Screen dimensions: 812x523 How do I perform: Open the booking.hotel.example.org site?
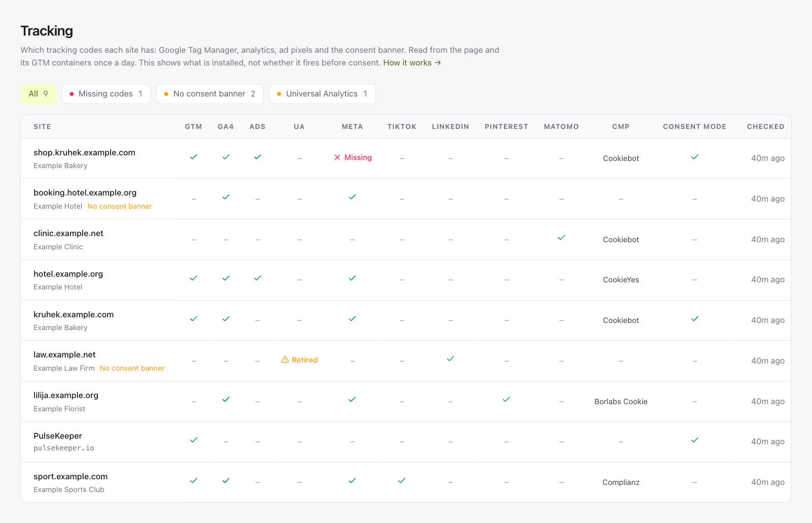[x=85, y=193]
